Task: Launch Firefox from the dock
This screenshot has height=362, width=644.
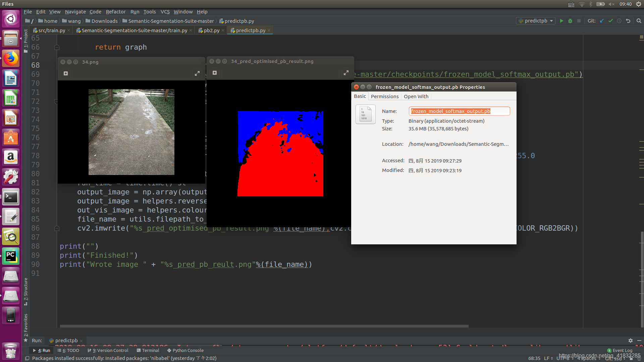Action: [x=11, y=59]
